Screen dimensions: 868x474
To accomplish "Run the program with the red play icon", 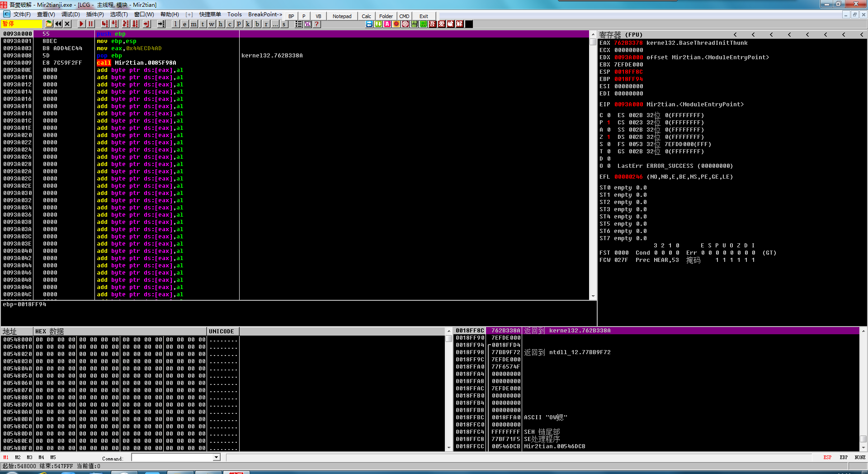I will pos(81,24).
